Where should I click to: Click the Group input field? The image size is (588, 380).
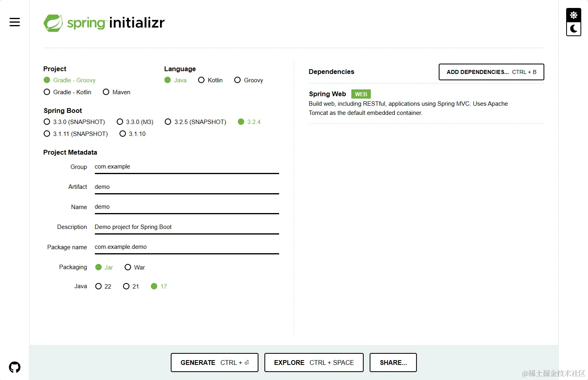[187, 167]
